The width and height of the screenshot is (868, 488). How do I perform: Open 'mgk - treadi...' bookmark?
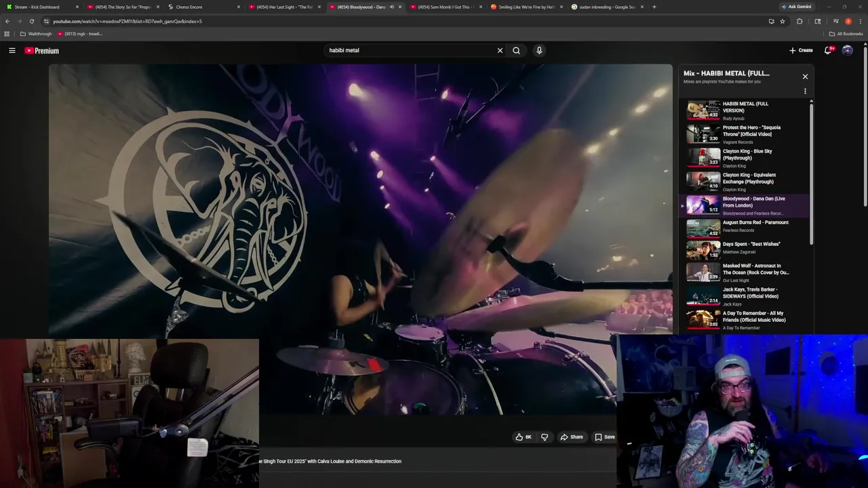tap(80, 34)
